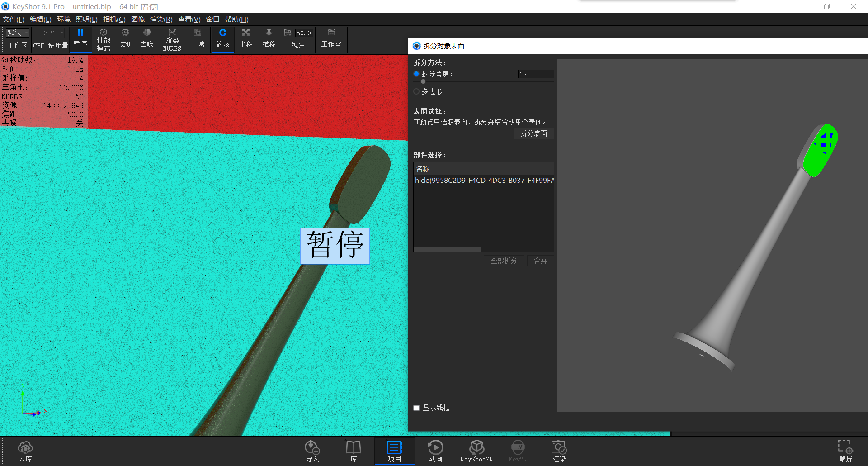Select the 多边形 radio button

click(416, 91)
